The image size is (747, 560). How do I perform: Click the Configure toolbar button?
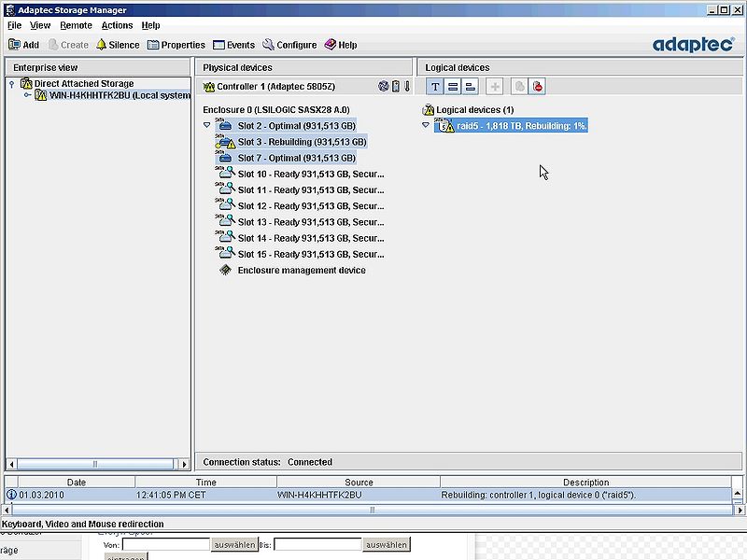coord(289,45)
